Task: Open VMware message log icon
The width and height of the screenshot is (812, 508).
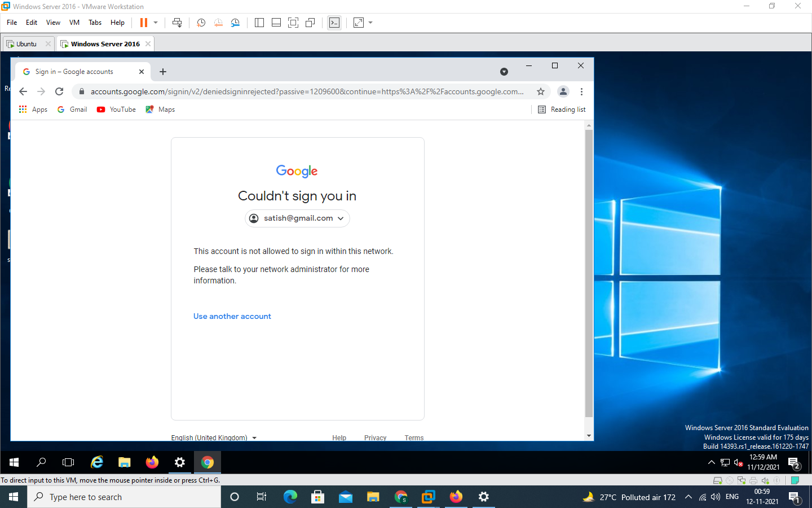Action: 795,480
